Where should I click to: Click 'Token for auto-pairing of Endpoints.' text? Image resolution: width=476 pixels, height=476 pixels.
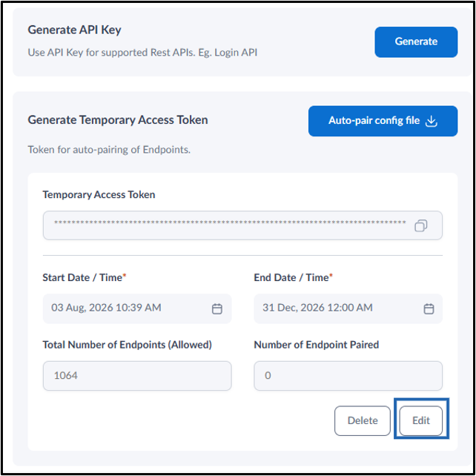point(109,150)
